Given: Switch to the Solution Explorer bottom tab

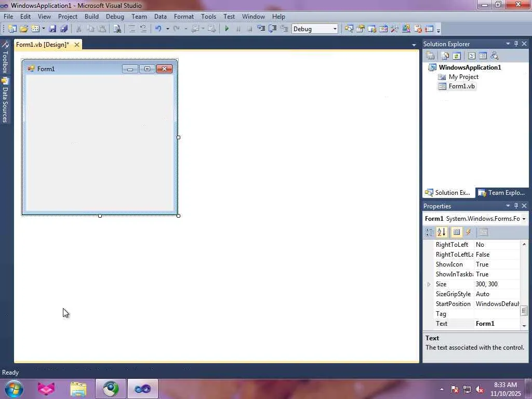Looking at the screenshot, I should (x=448, y=193).
